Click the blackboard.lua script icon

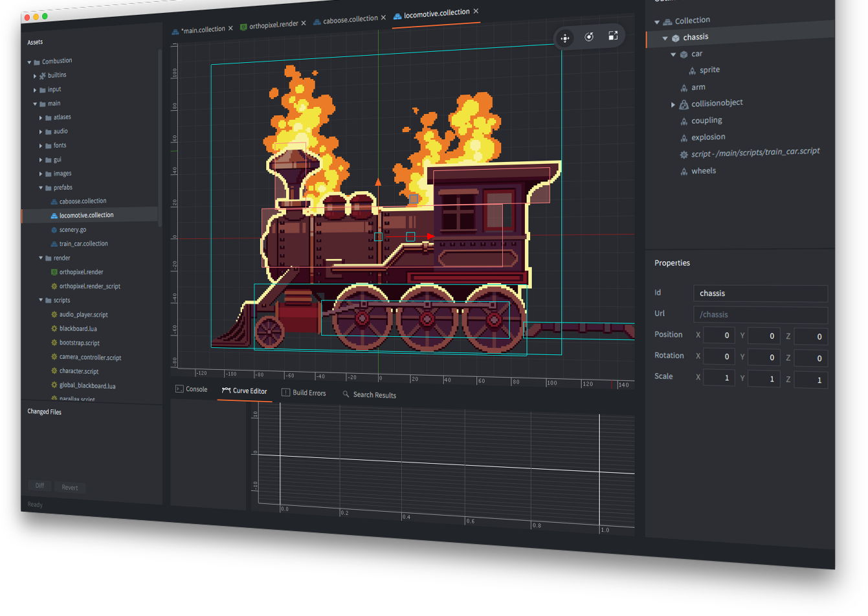click(x=54, y=328)
